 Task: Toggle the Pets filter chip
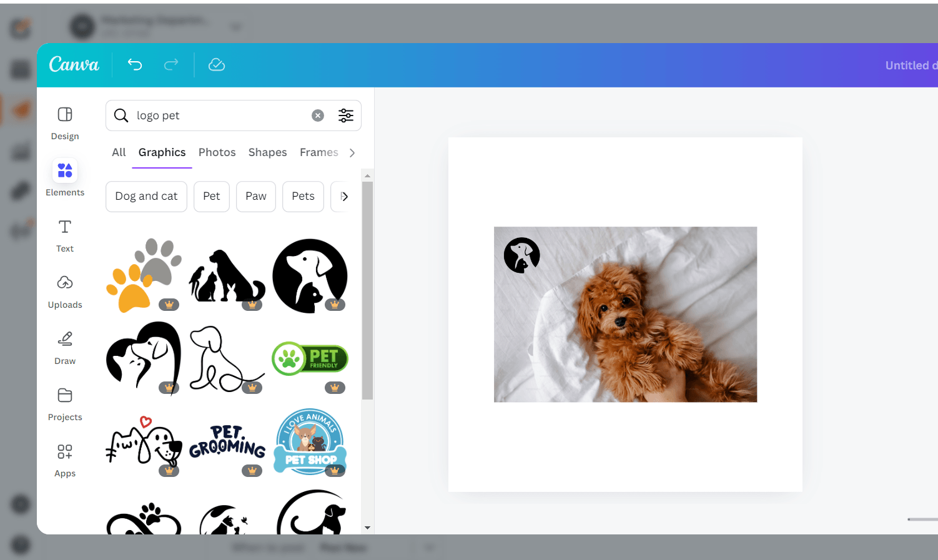pos(303,196)
